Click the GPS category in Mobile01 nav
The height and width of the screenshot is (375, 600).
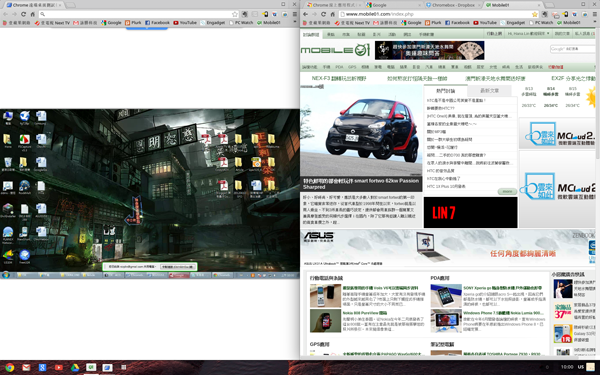click(x=352, y=67)
